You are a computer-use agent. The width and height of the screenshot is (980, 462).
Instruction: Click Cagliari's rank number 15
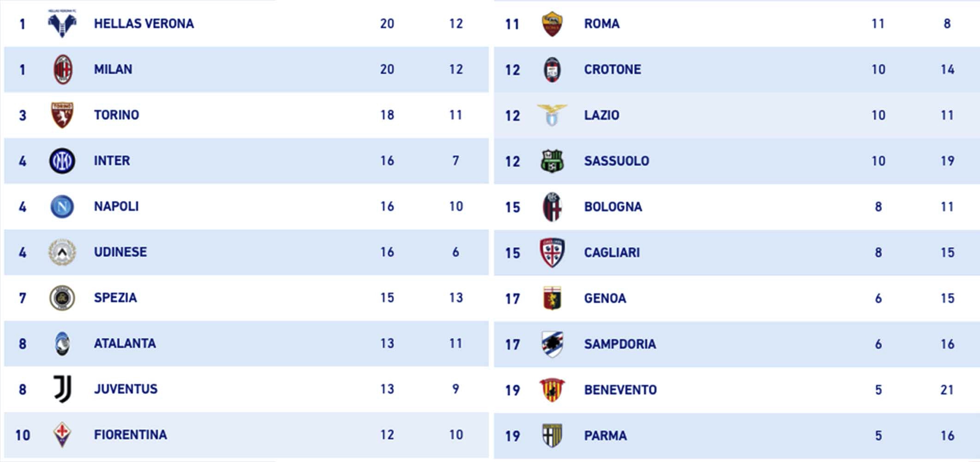point(512,253)
